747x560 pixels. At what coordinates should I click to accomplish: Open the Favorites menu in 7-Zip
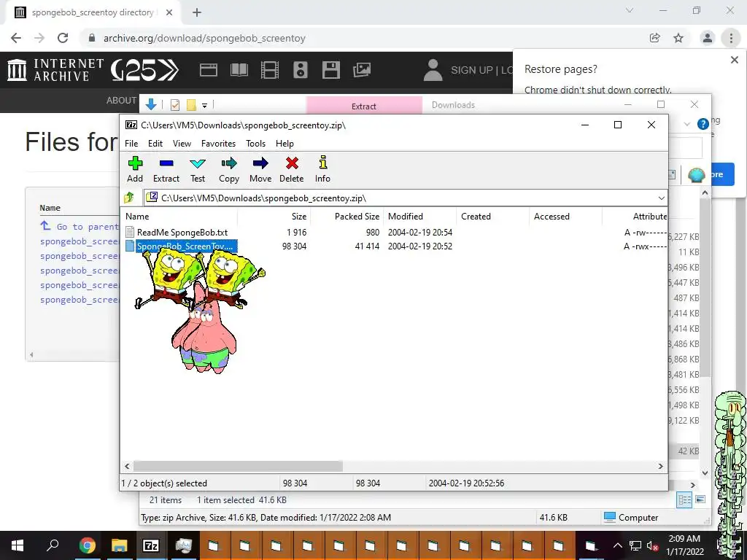pyautogui.click(x=218, y=144)
